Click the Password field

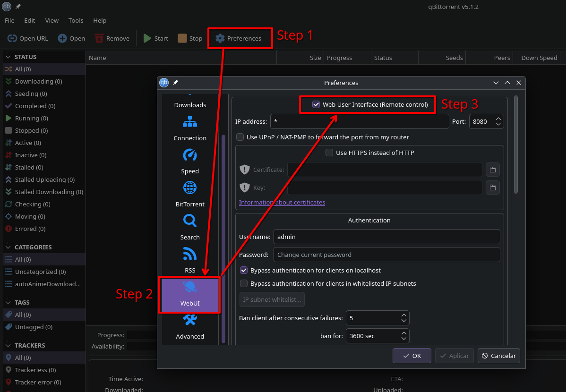(x=386, y=255)
